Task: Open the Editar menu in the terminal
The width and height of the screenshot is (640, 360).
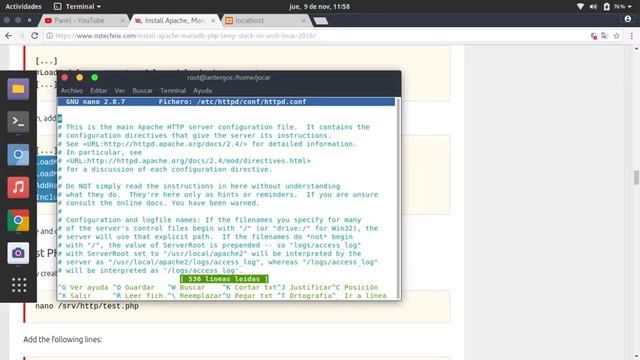Action: tap(99, 91)
